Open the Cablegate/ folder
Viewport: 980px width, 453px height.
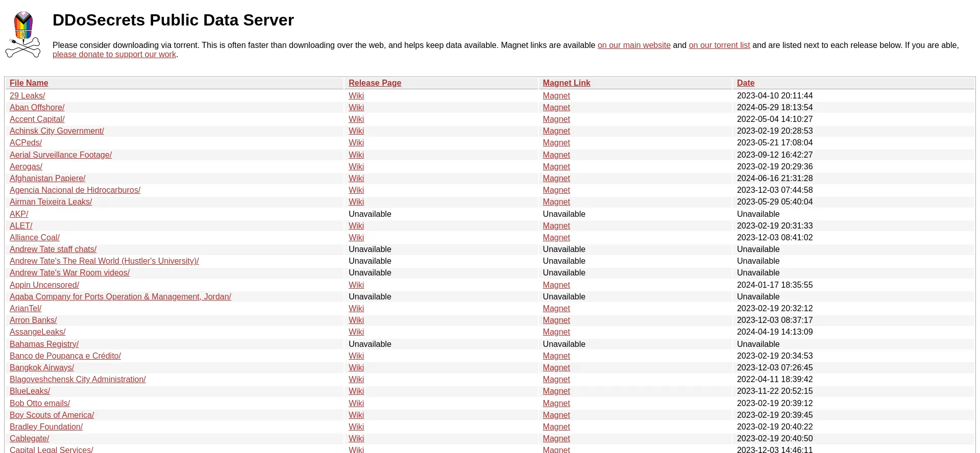click(x=29, y=438)
